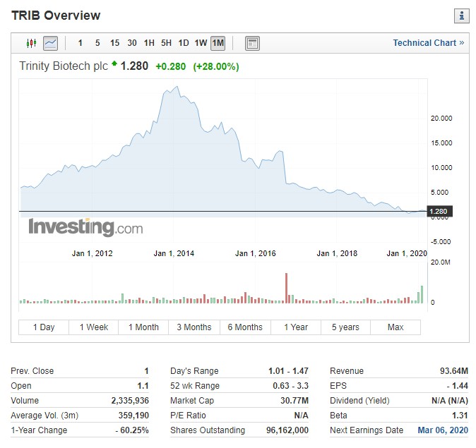Click the Day's Range value 1.01 - 1.47
The image size is (476, 448).
coord(288,371)
